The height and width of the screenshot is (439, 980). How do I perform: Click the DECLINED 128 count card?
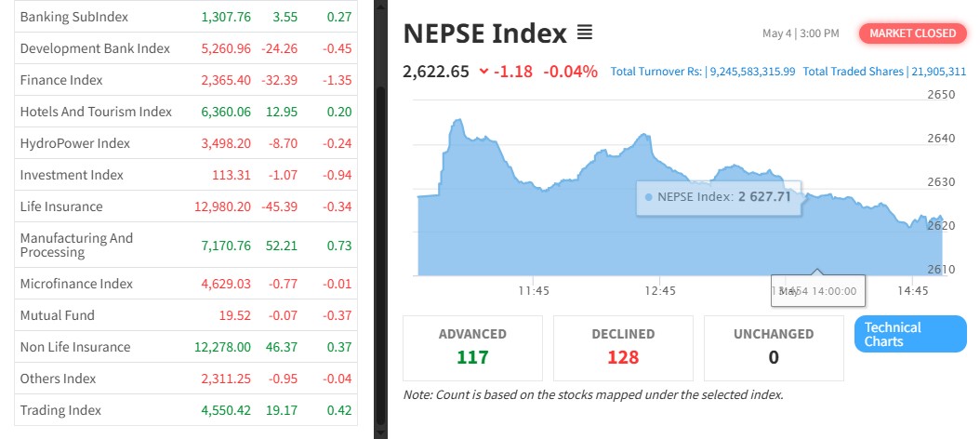[x=623, y=347]
